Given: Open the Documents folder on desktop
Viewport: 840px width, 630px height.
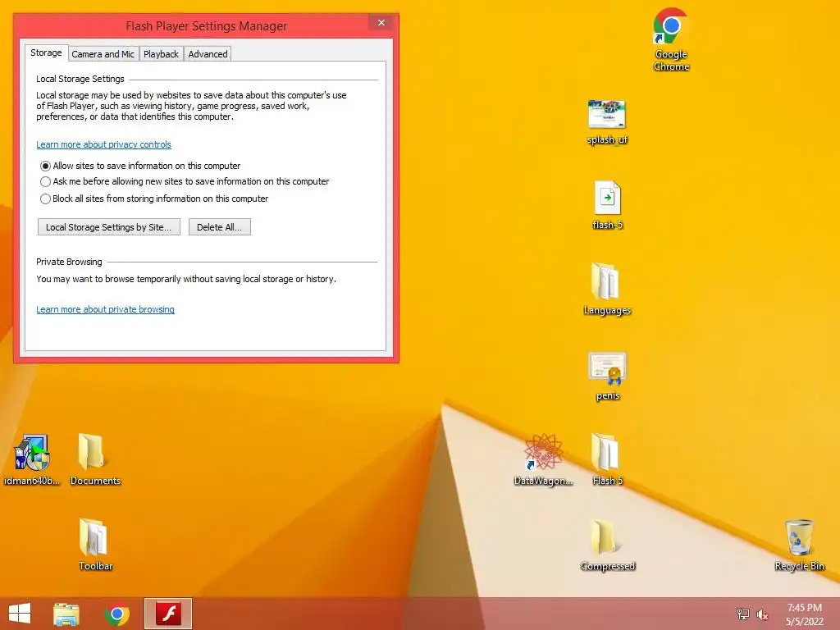Looking at the screenshot, I should 95,459.
